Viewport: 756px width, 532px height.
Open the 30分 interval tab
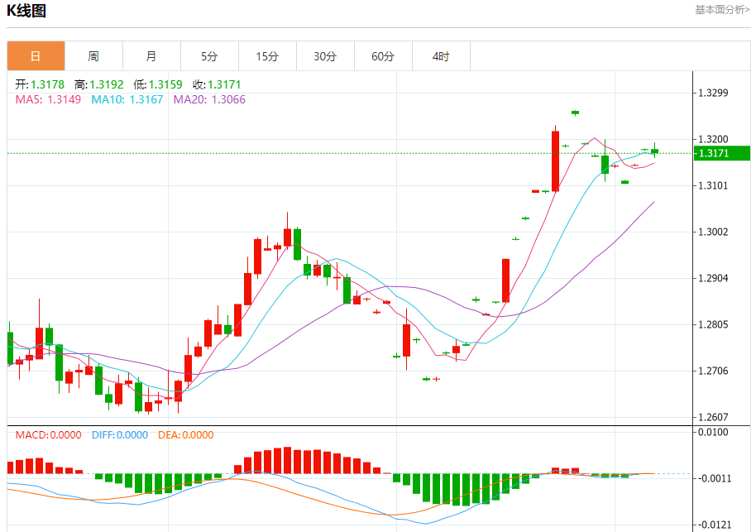pos(325,56)
